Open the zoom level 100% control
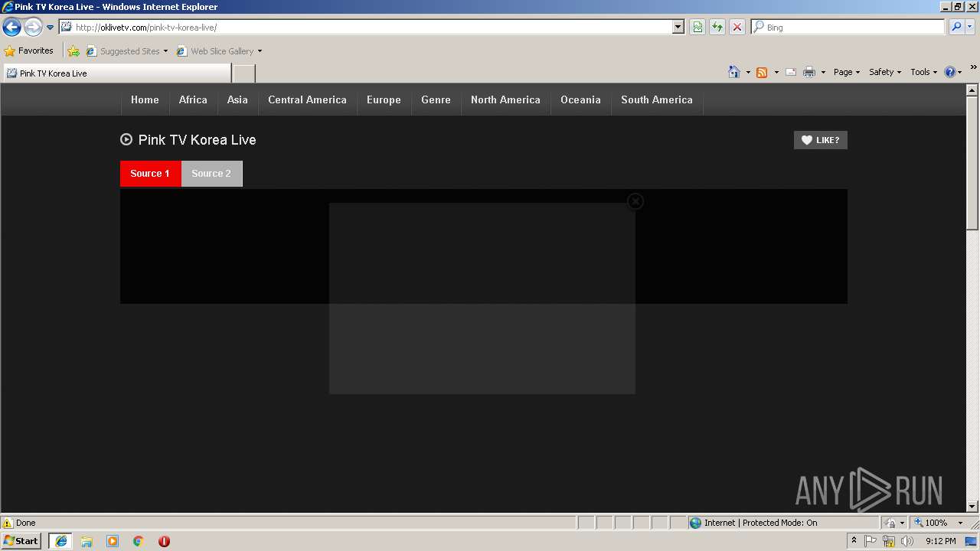 (x=939, y=523)
